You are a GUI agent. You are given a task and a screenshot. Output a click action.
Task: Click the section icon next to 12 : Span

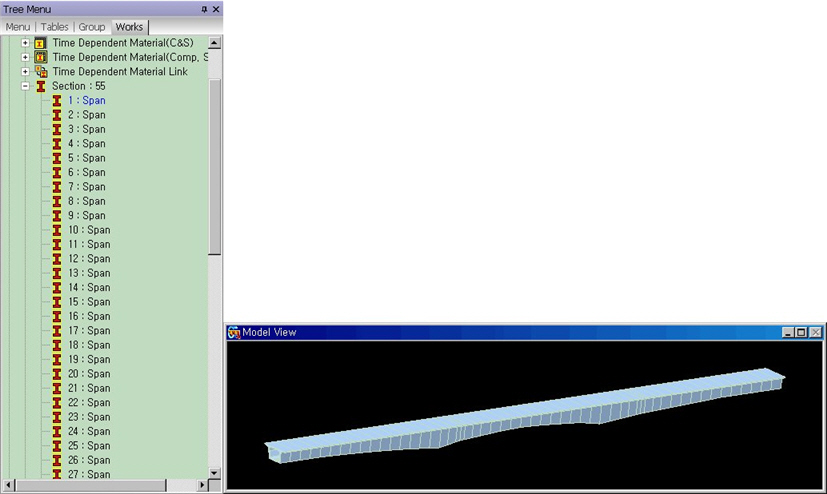57,259
